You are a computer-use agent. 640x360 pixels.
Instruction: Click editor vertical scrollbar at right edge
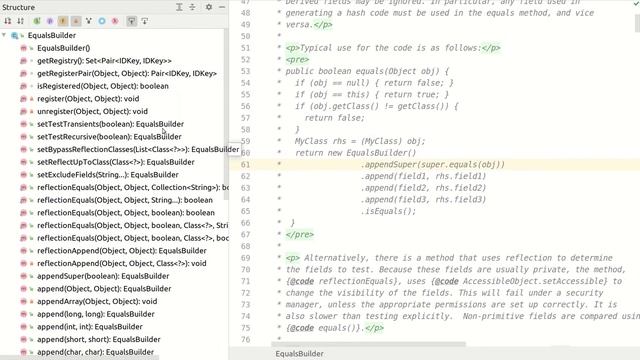point(637,22)
